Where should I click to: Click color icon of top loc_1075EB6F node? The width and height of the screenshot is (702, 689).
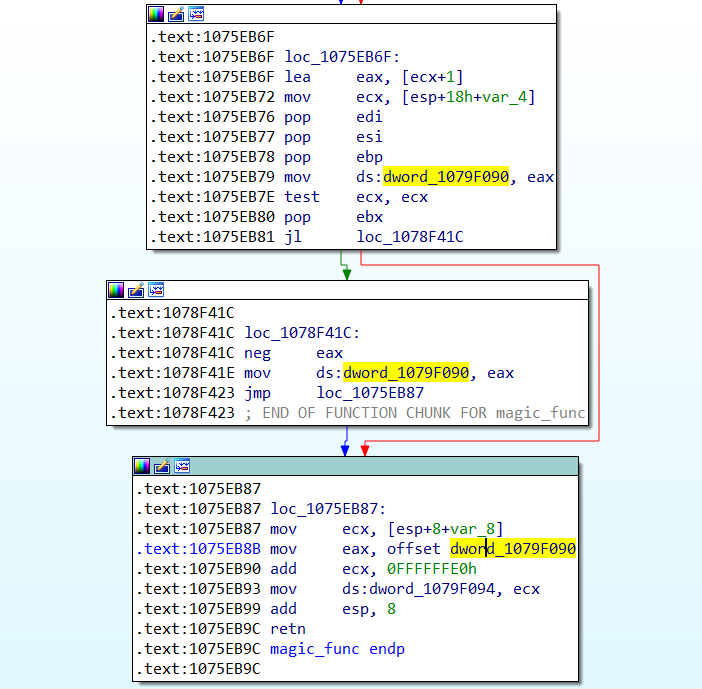[x=155, y=14]
